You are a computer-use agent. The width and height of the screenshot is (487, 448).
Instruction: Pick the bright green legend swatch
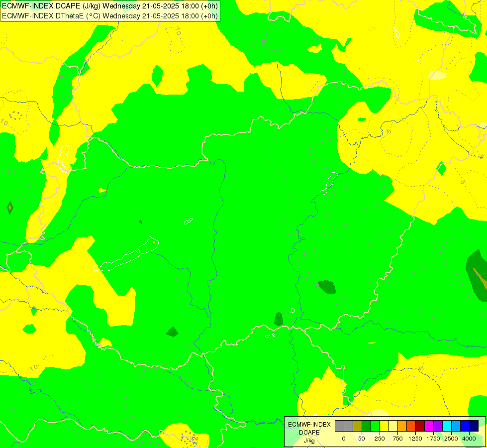(376, 426)
